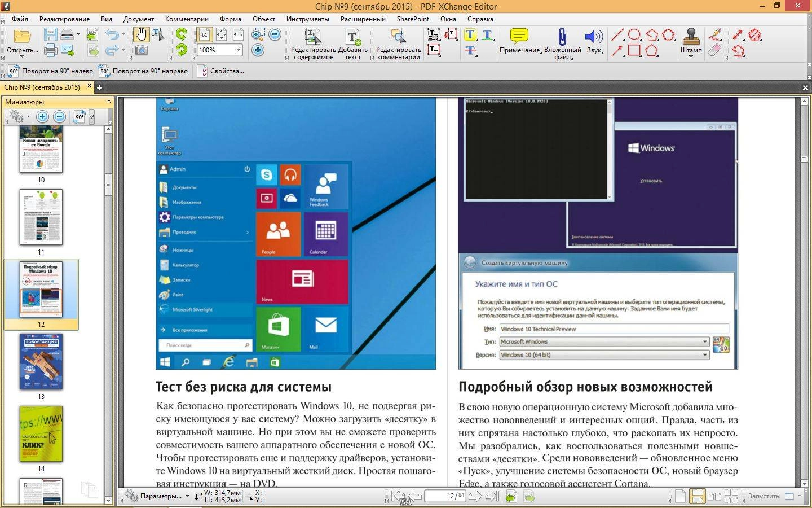Open the File (Файл) menu
Screen dimensions: 812x508
20,19
